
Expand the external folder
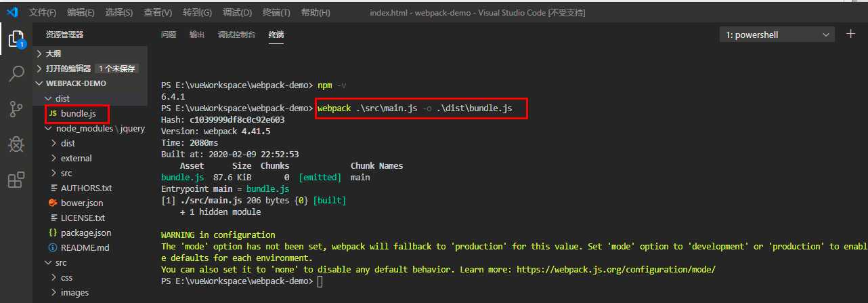[90, 158]
